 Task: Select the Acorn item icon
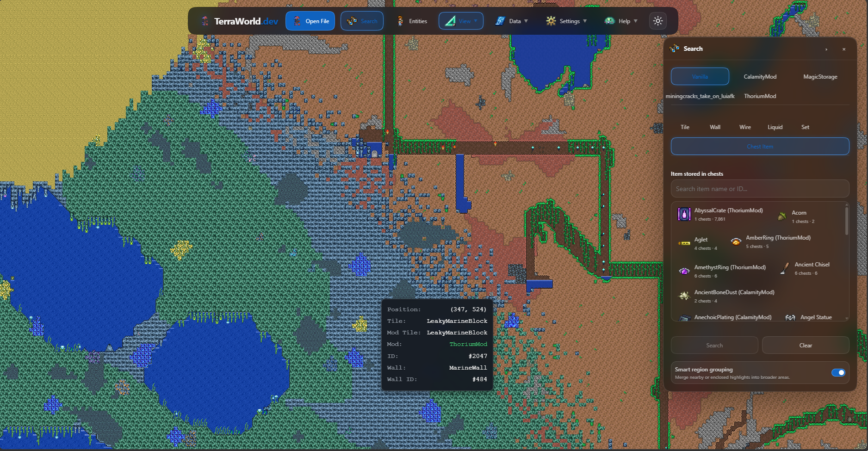point(782,216)
